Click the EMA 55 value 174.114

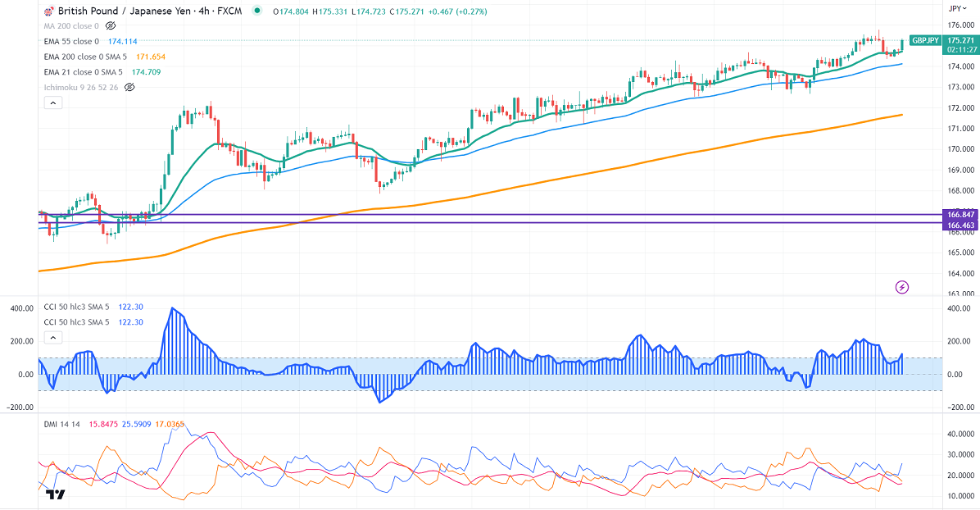(x=123, y=41)
